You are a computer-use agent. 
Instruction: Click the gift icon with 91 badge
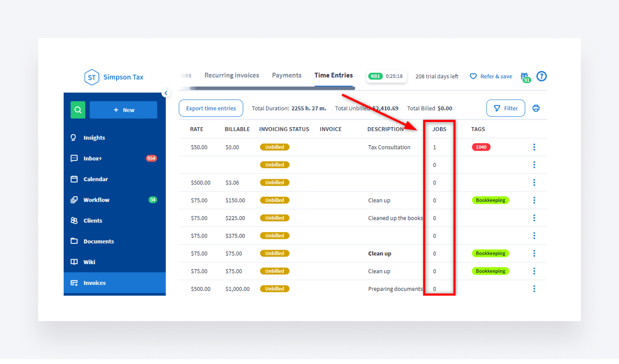(525, 77)
